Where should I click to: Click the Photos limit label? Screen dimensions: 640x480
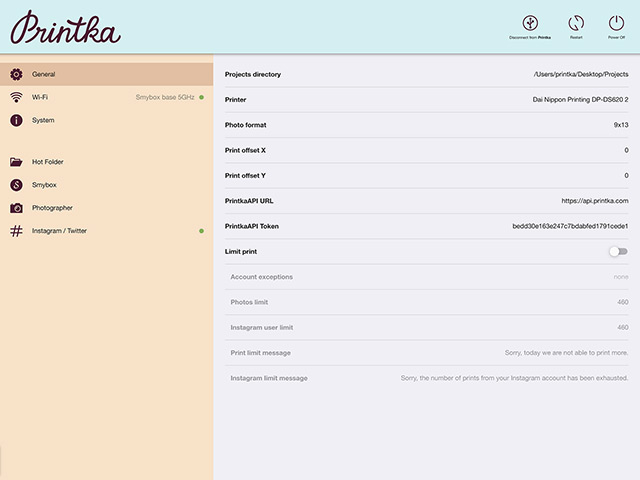(249, 302)
